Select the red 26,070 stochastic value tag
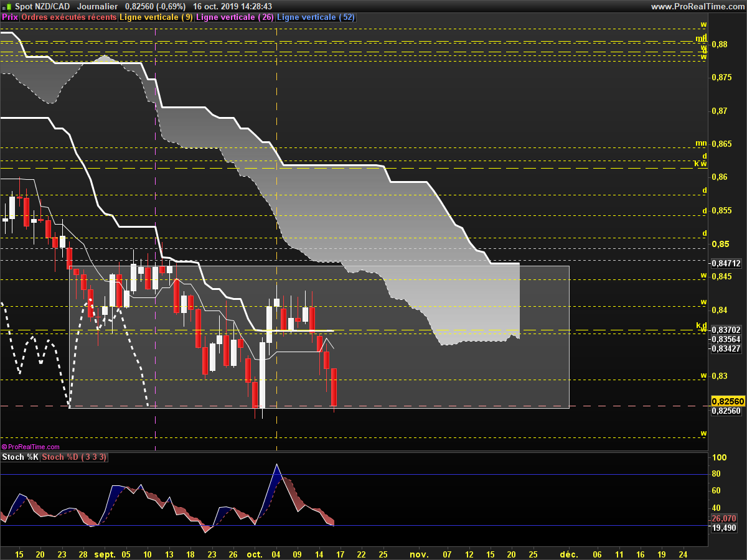The width and height of the screenshot is (747, 560). [x=725, y=518]
